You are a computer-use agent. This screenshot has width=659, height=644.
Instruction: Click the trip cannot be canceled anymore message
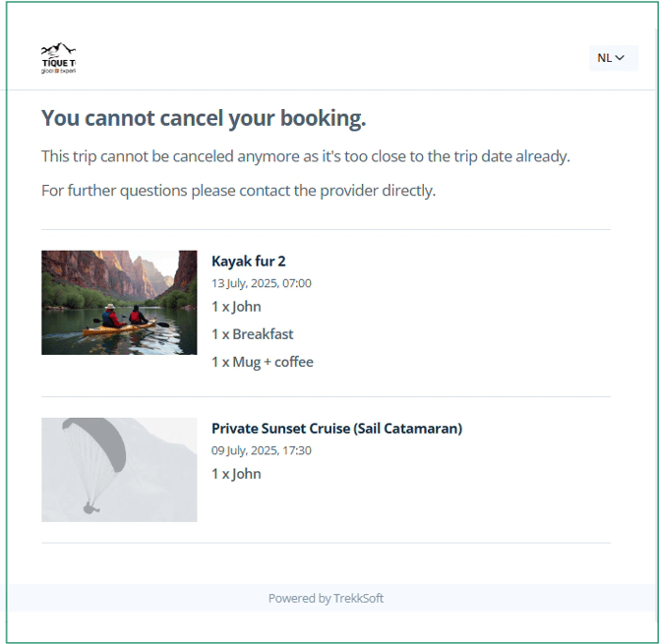[305, 156]
